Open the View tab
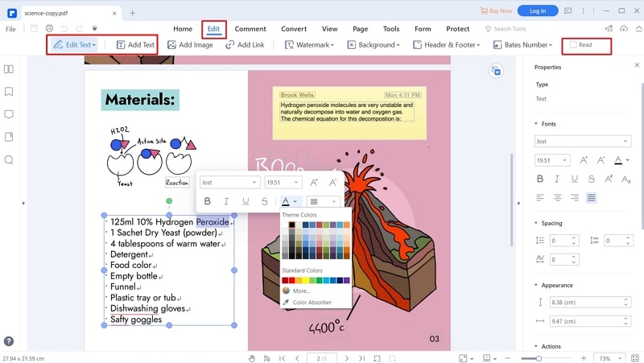The image size is (644, 363). (329, 29)
